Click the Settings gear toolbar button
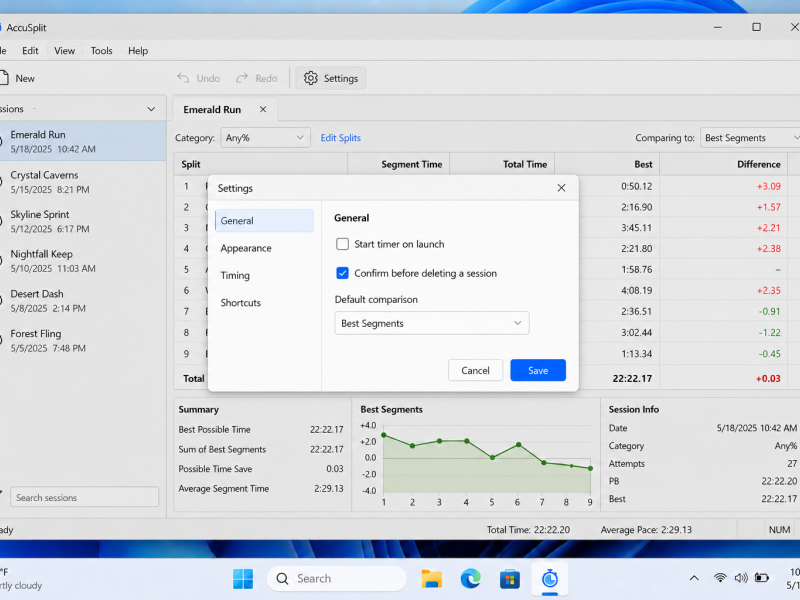This screenshot has height=600, width=800. point(331,78)
